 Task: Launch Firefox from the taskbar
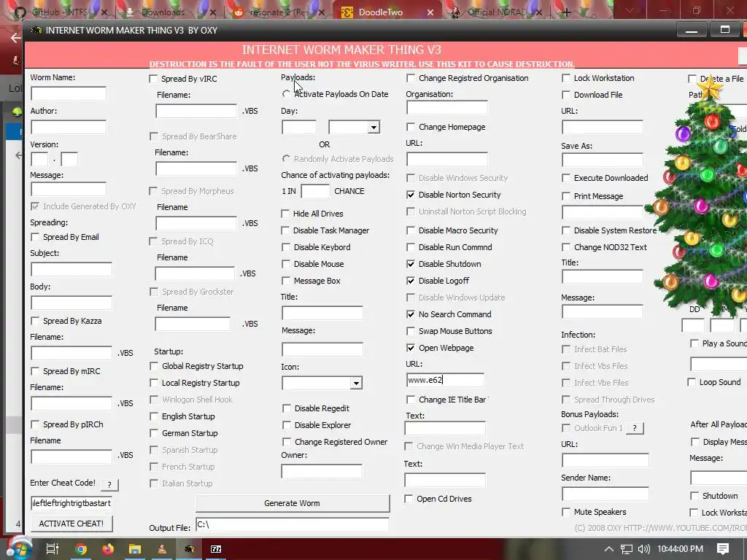[x=108, y=549]
